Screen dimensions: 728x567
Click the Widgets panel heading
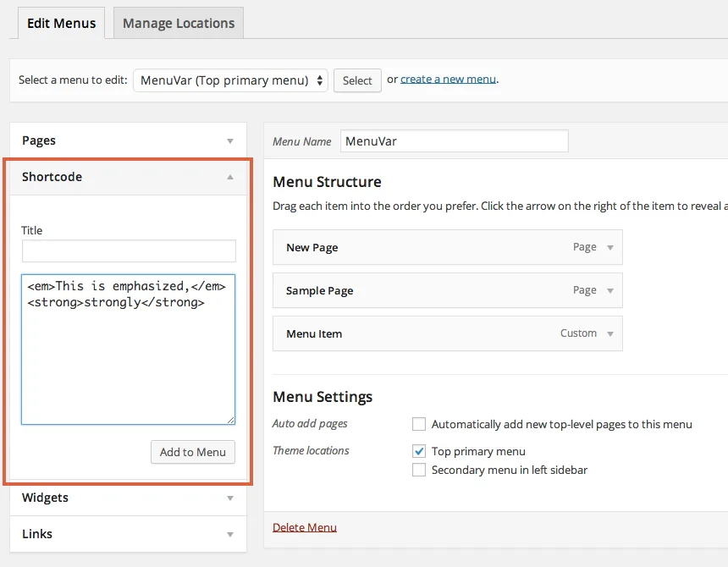pos(45,498)
